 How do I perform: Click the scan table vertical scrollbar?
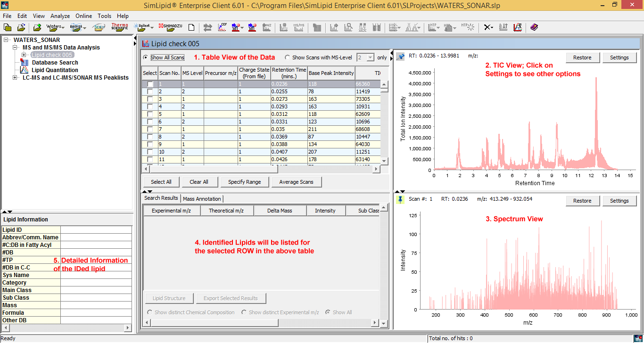pyautogui.click(x=384, y=122)
